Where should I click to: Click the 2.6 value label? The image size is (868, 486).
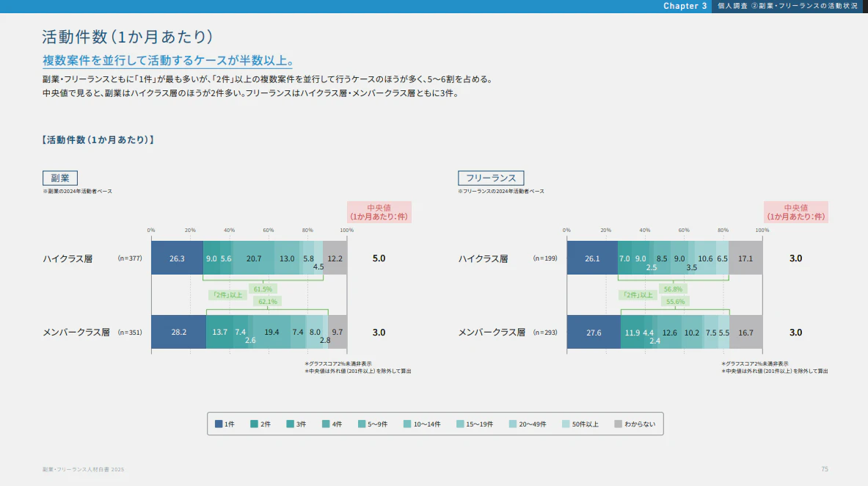click(250, 340)
